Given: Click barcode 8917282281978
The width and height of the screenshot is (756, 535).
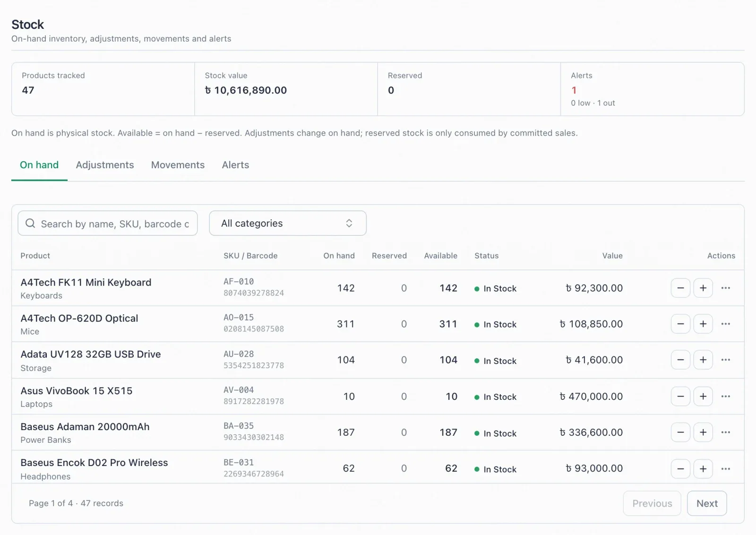Looking at the screenshot, I should point(254,401).
